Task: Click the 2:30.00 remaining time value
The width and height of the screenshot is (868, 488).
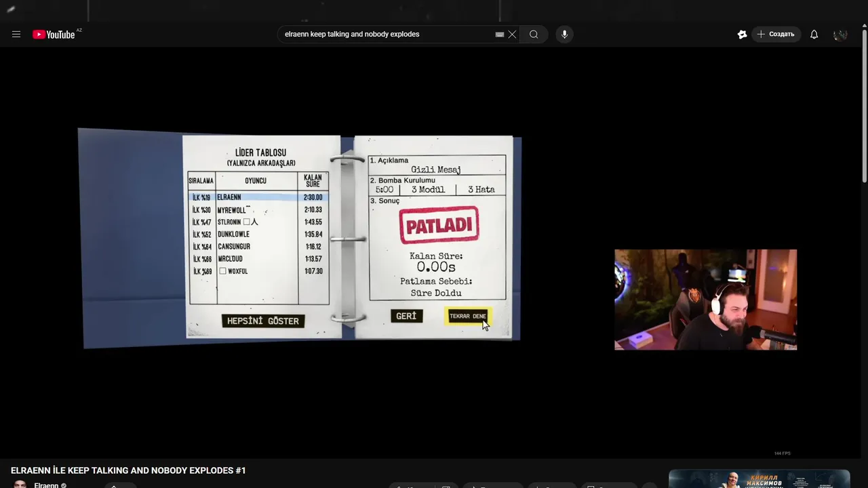Action: tap(313, 197)
